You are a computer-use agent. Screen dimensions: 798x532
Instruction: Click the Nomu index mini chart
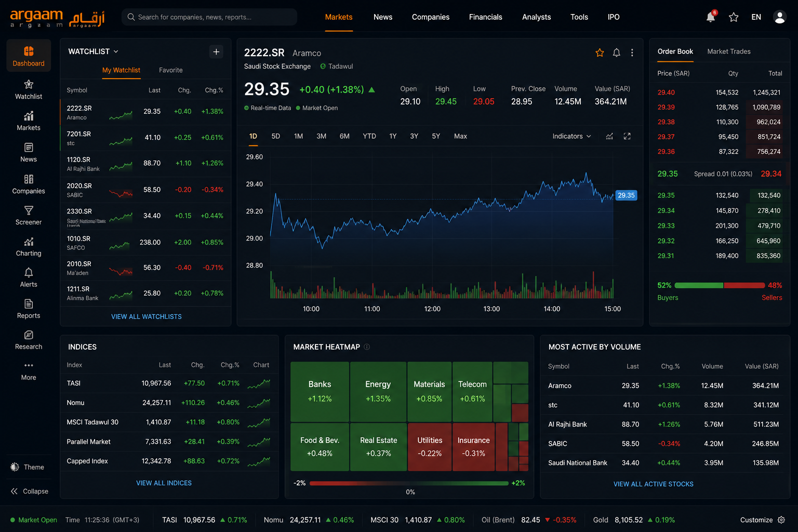click(259, 403)
